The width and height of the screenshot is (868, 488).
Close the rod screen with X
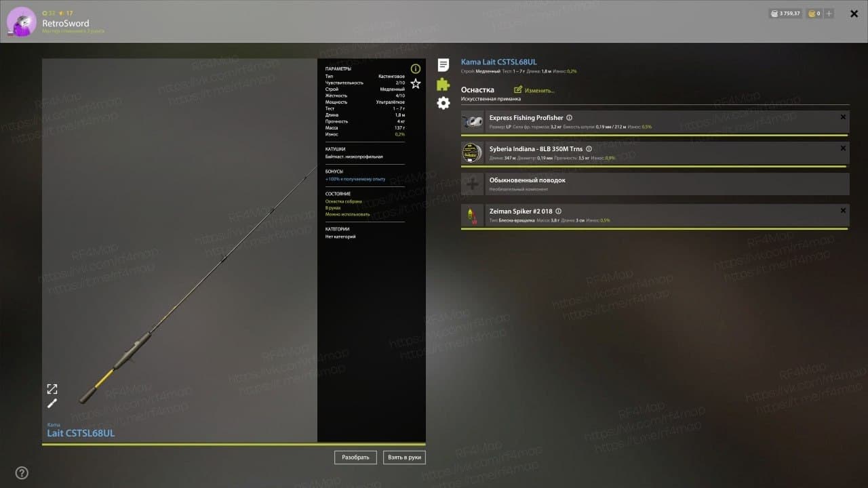pyautogui.click(x=854, y=14)
